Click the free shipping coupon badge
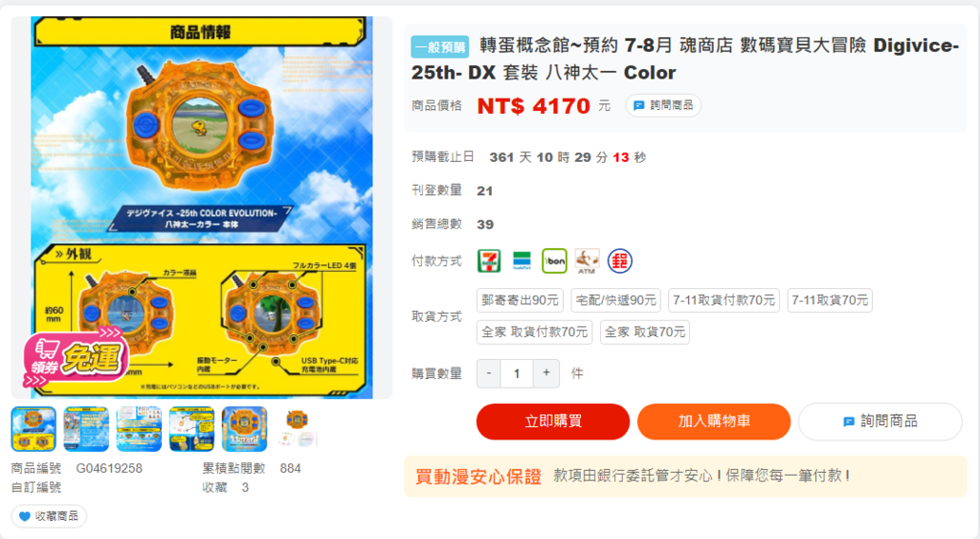 77,358
